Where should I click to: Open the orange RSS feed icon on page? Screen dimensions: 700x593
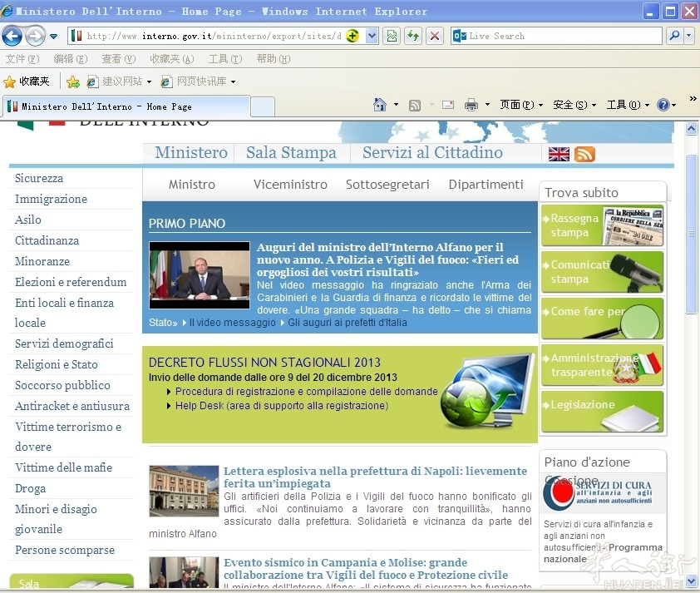(x=584, y=155)
